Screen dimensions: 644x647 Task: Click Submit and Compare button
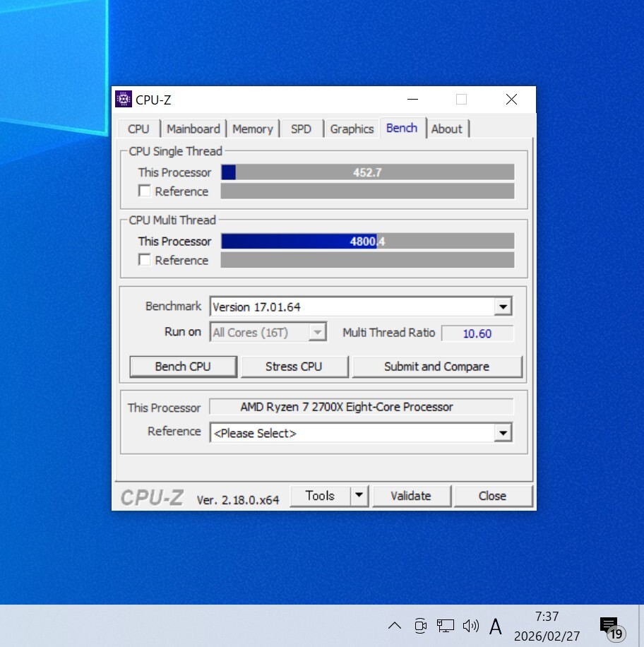tap(437, 367)
